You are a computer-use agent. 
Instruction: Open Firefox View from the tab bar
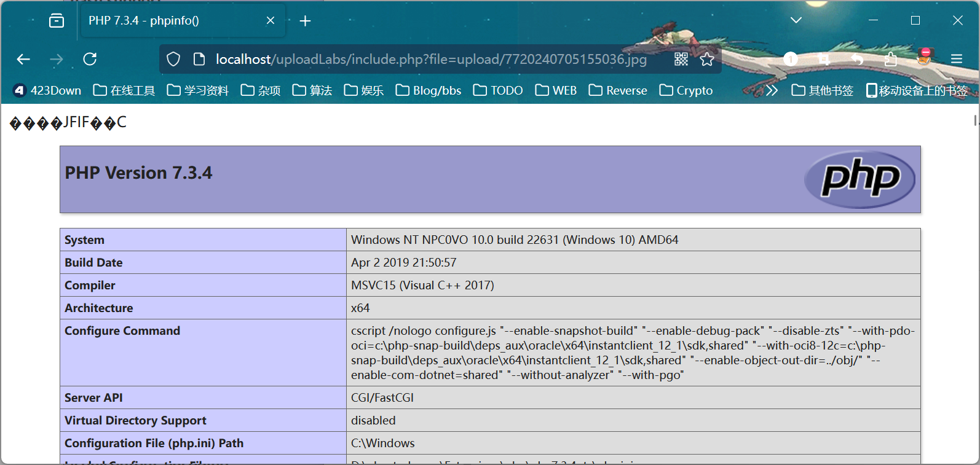[x=57, y=21]
